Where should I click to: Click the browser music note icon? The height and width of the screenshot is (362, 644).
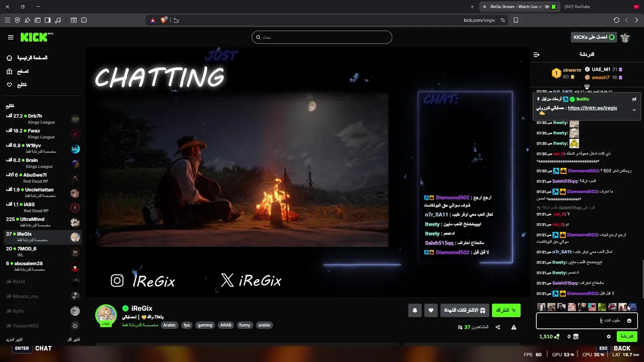click(x=58, y=20)
